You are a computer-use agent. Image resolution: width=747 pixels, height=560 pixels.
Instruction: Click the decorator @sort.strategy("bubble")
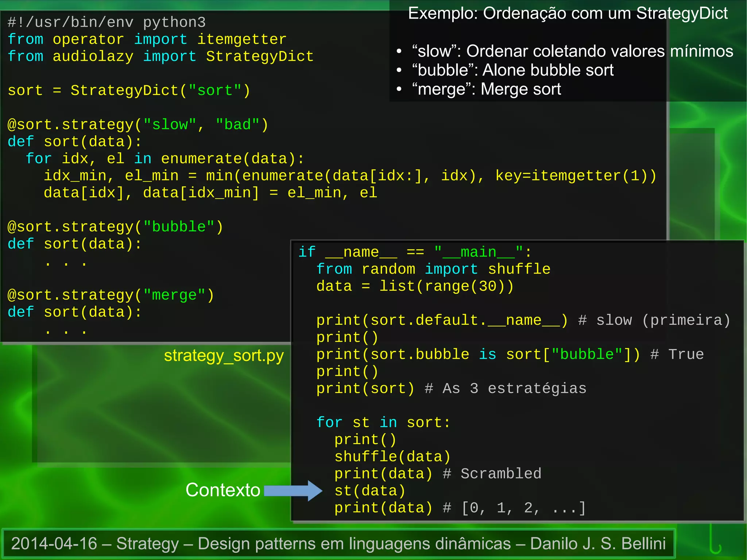115,227
